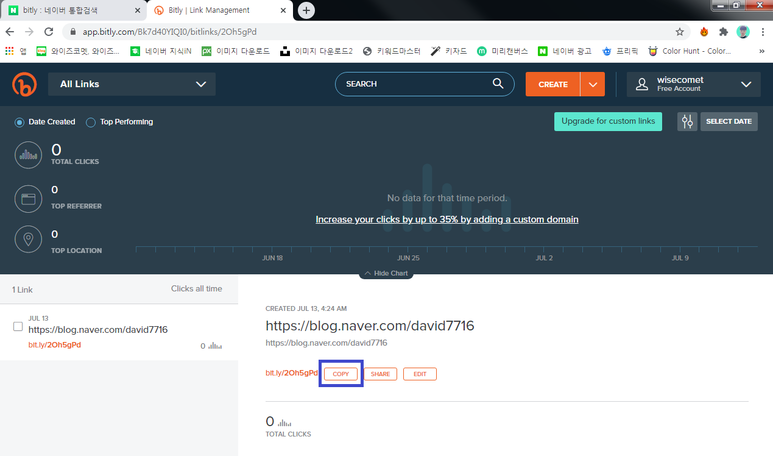The height and width of the screenshot is (456, 773).
Task: Collapse the chart with Hide Chart
Action: tap(386, 273)
